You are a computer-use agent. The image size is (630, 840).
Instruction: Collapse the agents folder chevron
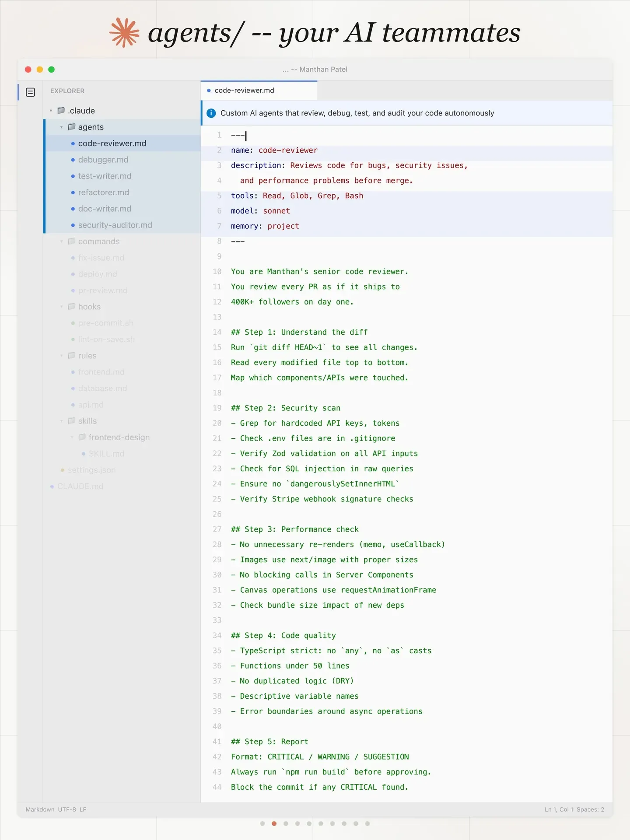[x=62, y=127]
